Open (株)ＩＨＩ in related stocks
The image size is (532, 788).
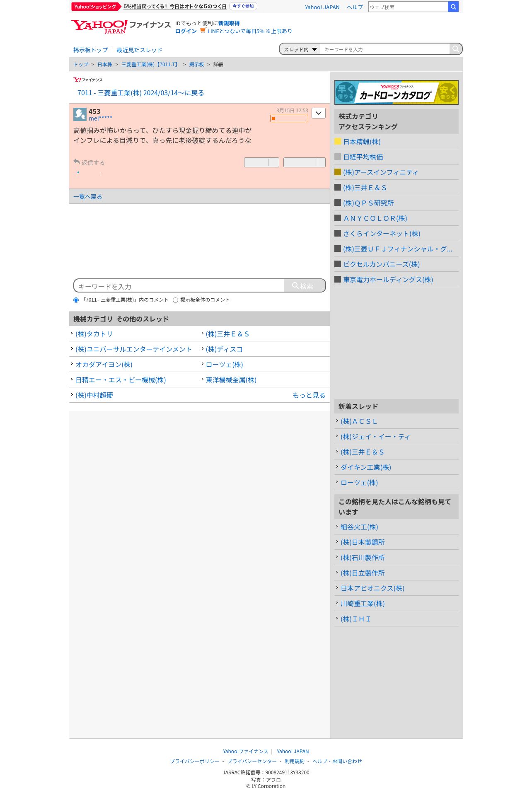[355, 619]
